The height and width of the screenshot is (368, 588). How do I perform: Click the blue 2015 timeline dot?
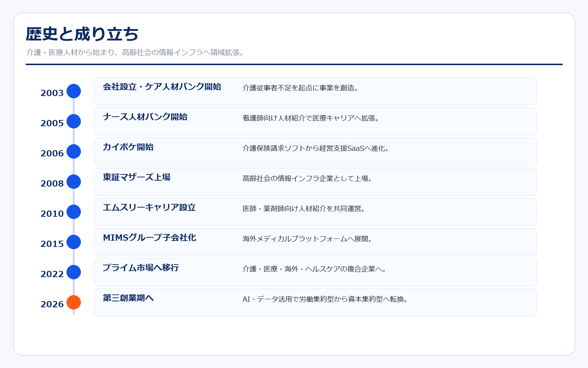pos(73,242)
